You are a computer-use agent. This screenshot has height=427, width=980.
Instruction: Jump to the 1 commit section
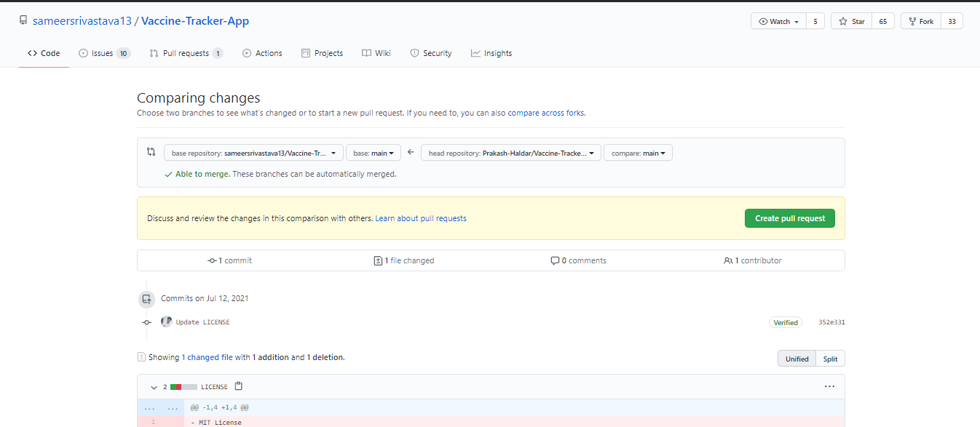coord(229,260)
